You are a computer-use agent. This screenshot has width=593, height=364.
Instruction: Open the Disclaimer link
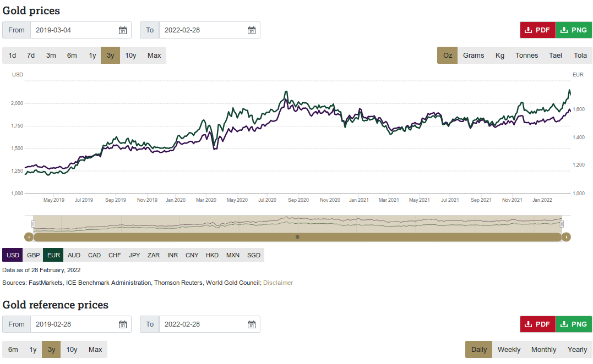click(278, 283)
